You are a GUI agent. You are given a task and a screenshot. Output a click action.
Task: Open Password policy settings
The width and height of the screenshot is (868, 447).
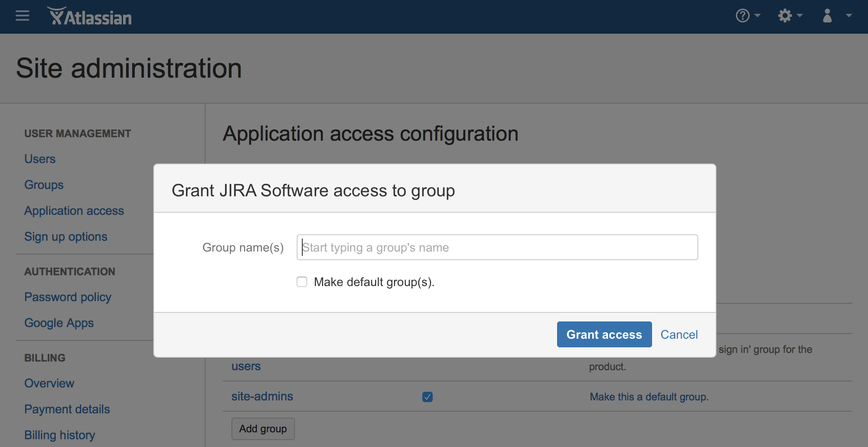tap(68, 297)
